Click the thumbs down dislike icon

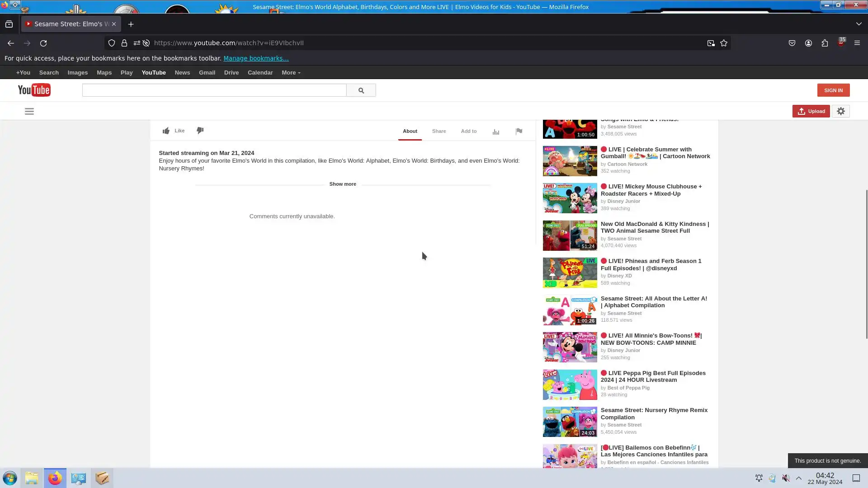[x=200, y=131]
